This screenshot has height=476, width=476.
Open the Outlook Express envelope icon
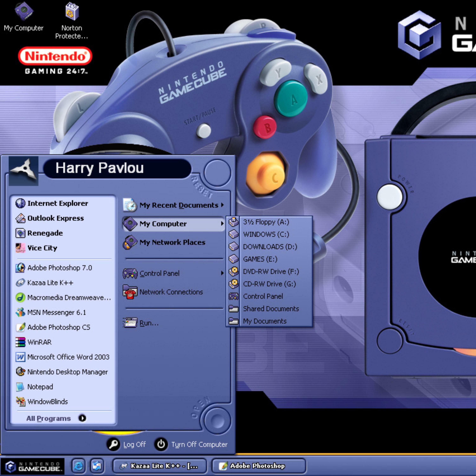(x=20, y=218)
